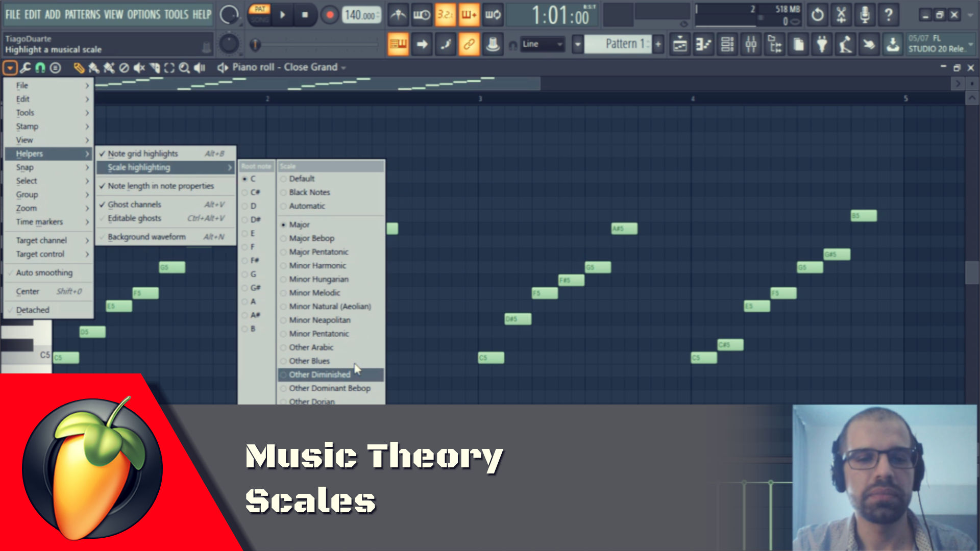Expand the Time markers submenu
The width and height of the screenshot is (980, 551).
48,222
